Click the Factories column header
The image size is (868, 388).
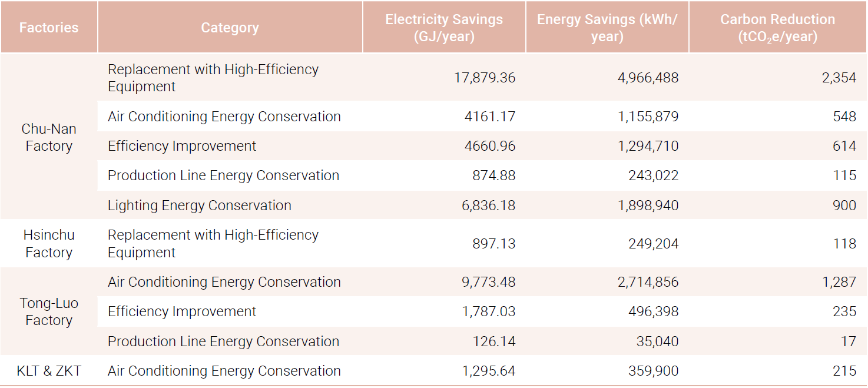(49, 28)
